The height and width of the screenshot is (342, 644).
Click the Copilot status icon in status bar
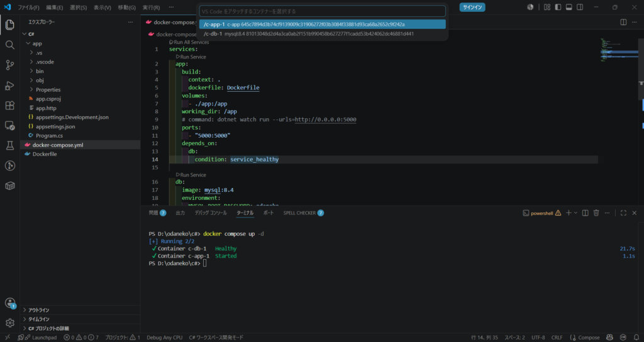609,338
